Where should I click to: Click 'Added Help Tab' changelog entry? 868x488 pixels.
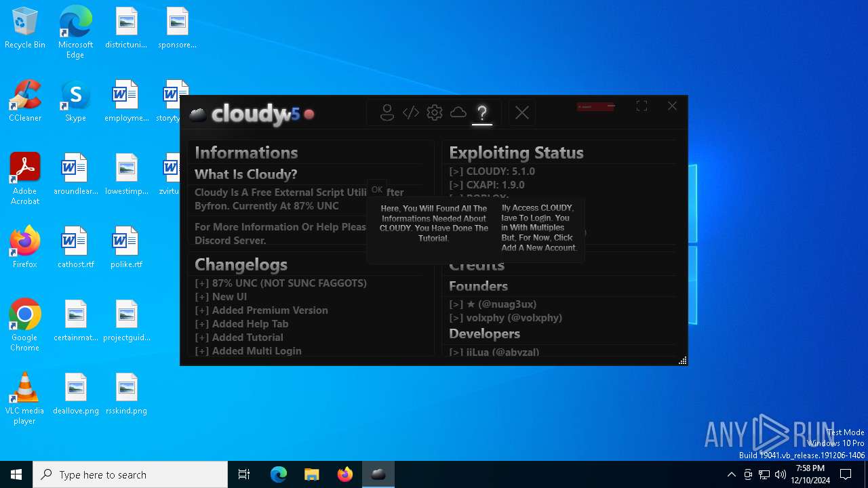click(241, 324)
